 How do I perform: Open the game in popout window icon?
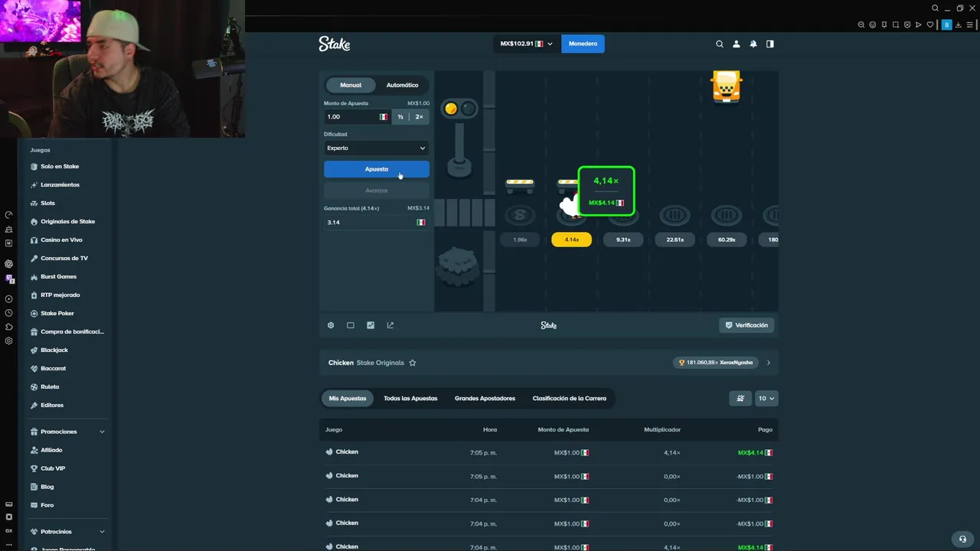coord(390,325)
